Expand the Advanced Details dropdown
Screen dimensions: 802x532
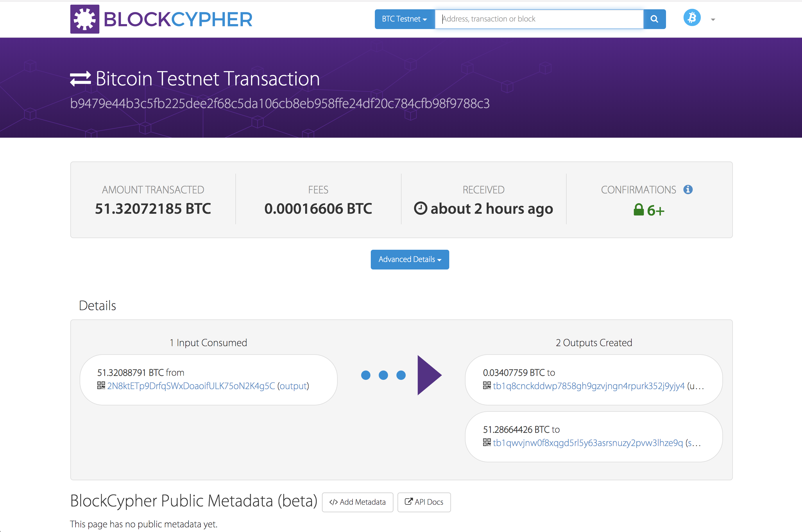pyautogui.click(x=409, y=260)
